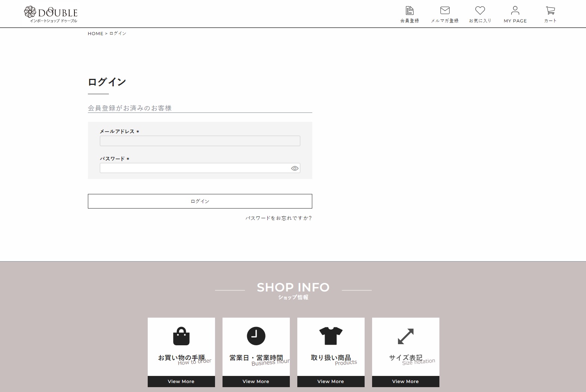The height and width of the screenshot is (392, 586).
Task: Click the newsletter envelope icon
Action: 445,10
